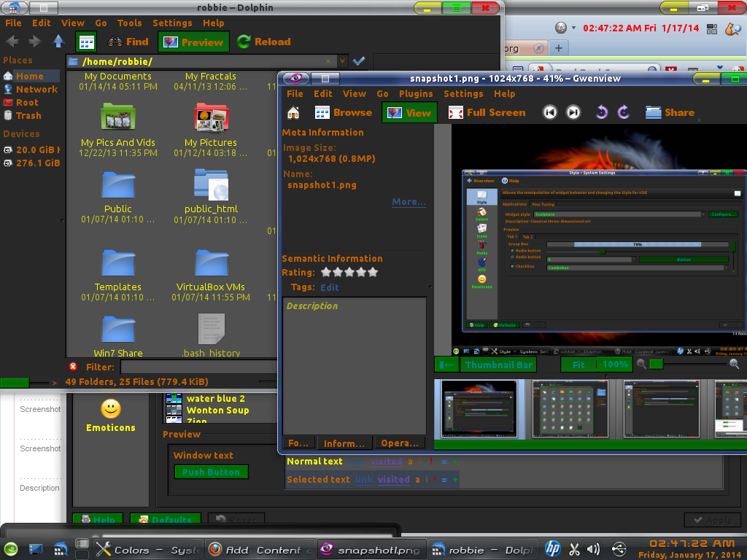Go up one folder in Dolphin
747x560 pixels.
coord(58,42)
